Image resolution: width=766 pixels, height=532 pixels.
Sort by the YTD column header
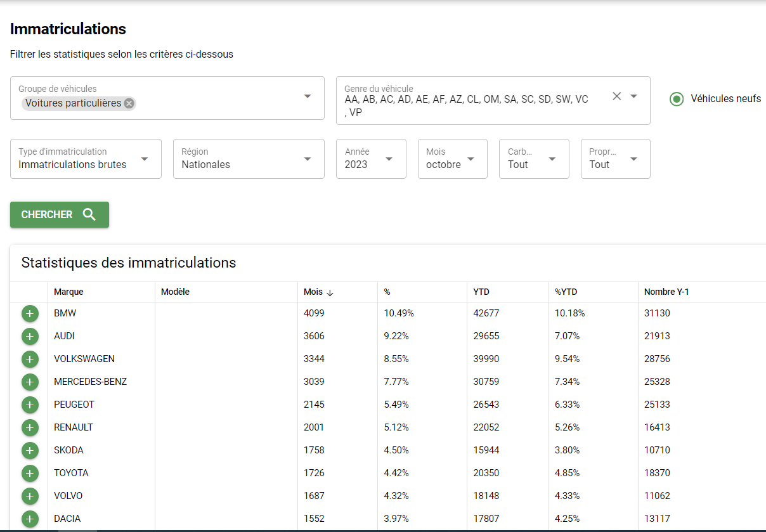[481, 292]
